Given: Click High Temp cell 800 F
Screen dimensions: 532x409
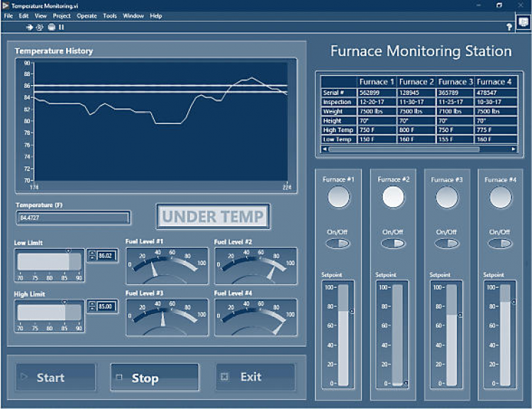Looking at the screenshot, I should click(x=416, y=130).
